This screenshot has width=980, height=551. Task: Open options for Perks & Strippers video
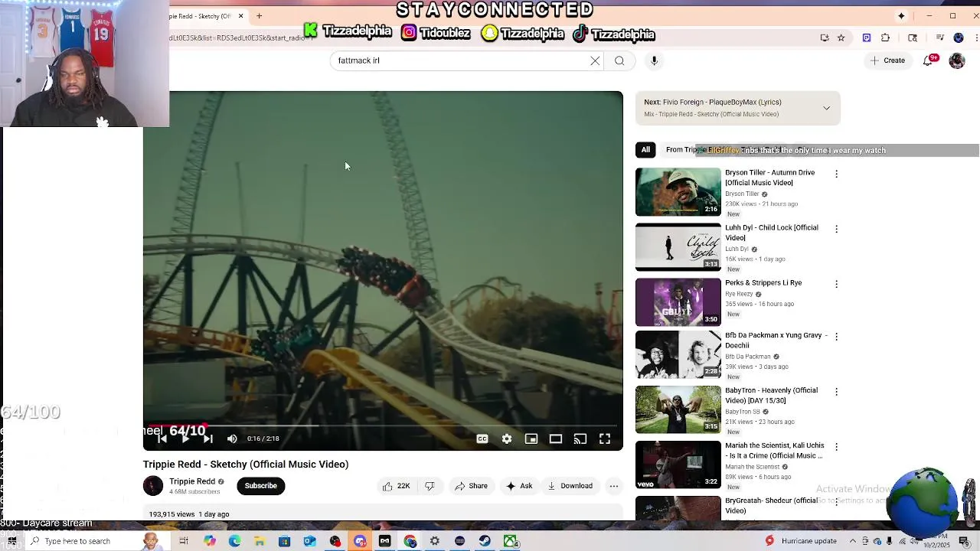836,284
